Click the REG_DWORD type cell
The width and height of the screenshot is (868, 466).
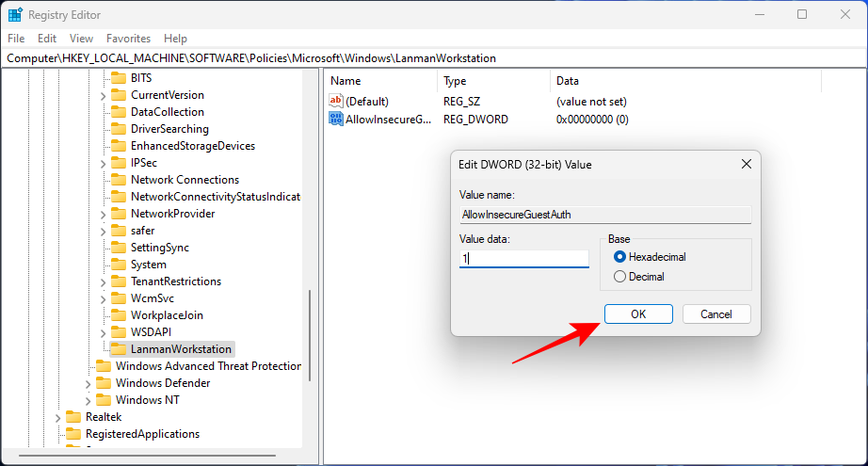coord(475,119)
